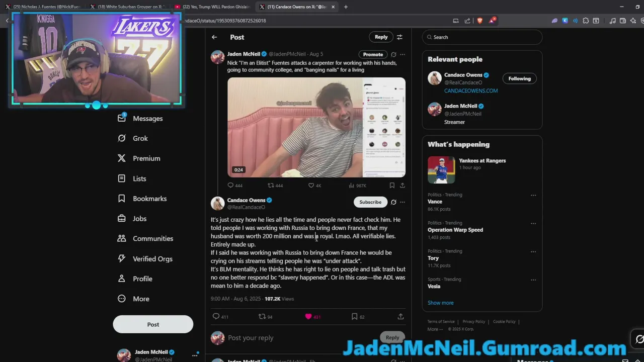Repost Jaden McNeil's post with 444 reposts
Viewport: 644px width, 362px height.
click(275, 185)
